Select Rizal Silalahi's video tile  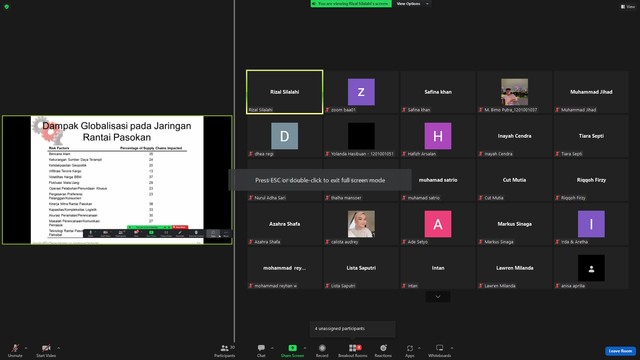[284, 92]
